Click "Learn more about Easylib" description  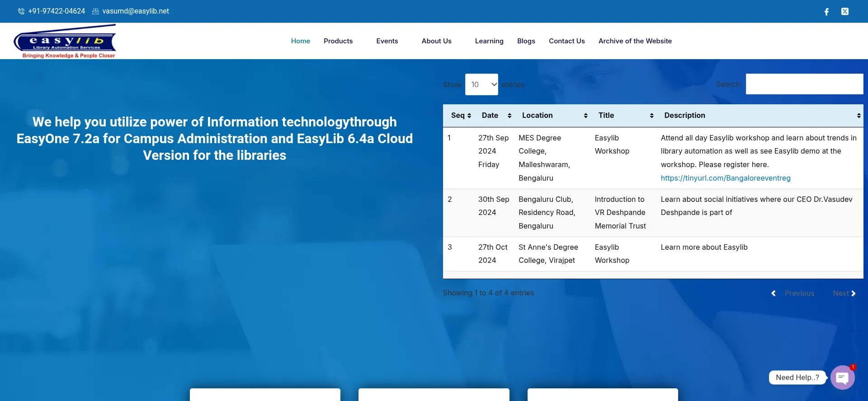pyautogui.click(x=704, y=247)
